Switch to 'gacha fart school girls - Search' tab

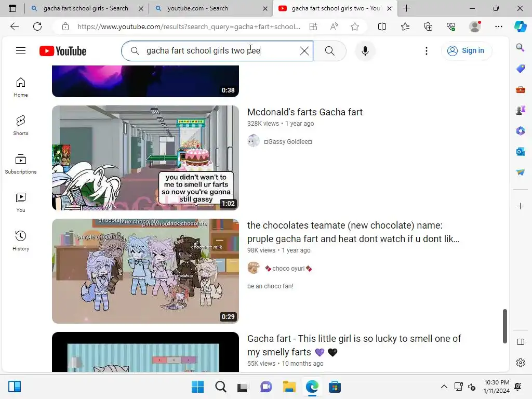[x=86, y=8]
